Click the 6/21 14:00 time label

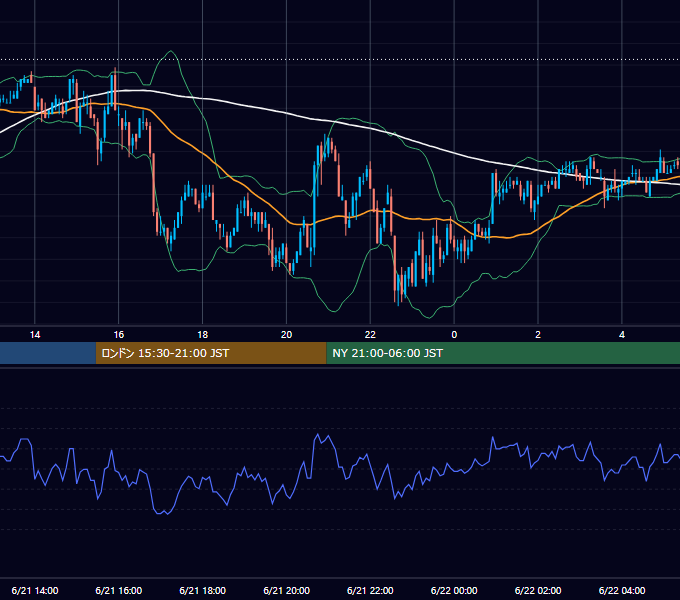pos(35,590)
